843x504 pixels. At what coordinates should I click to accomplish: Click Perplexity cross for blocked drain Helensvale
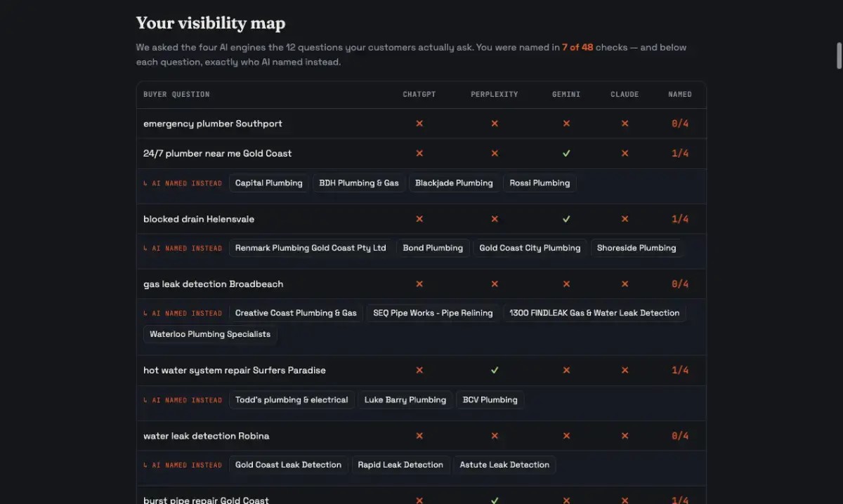(495, 219)
